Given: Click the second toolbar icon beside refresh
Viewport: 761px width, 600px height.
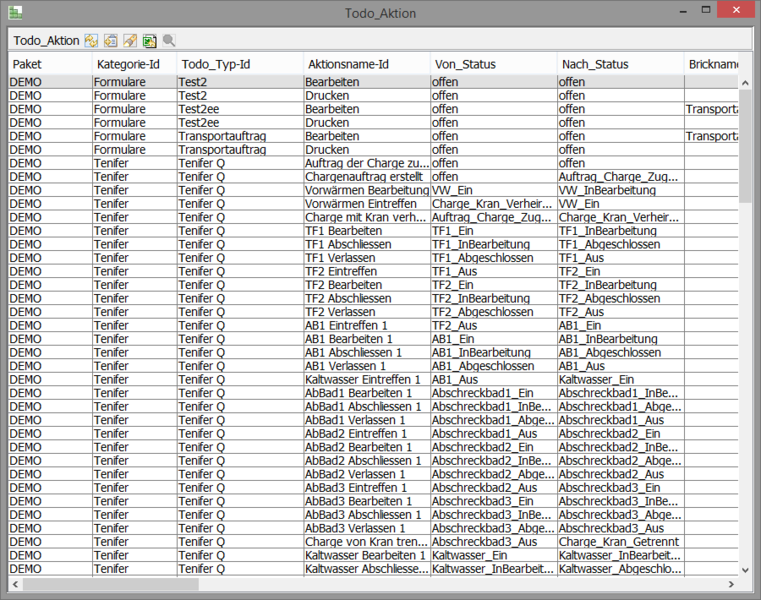Looking at the screenshot, I should (x=111, y=41).
